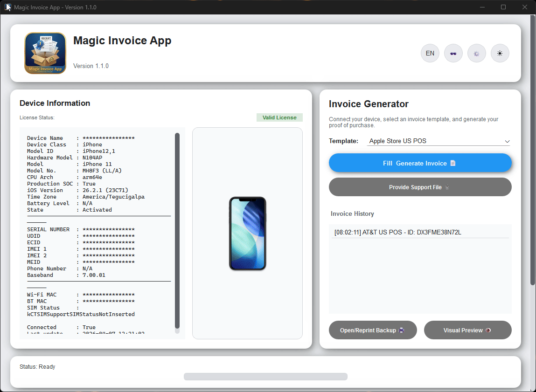The width and height of the screenshot is (536, 392).
Task: Click the iOS Version 26.2.1 (23C71) line
Action: click(77, 190)
